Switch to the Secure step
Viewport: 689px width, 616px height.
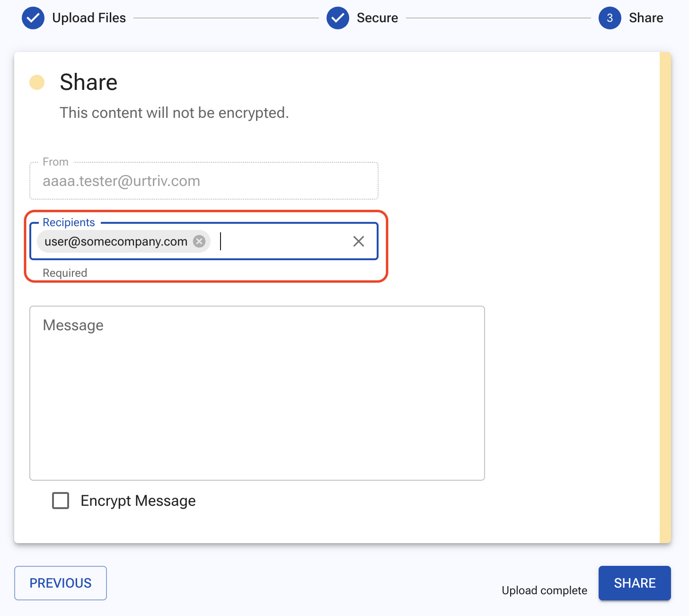(377, 18)
